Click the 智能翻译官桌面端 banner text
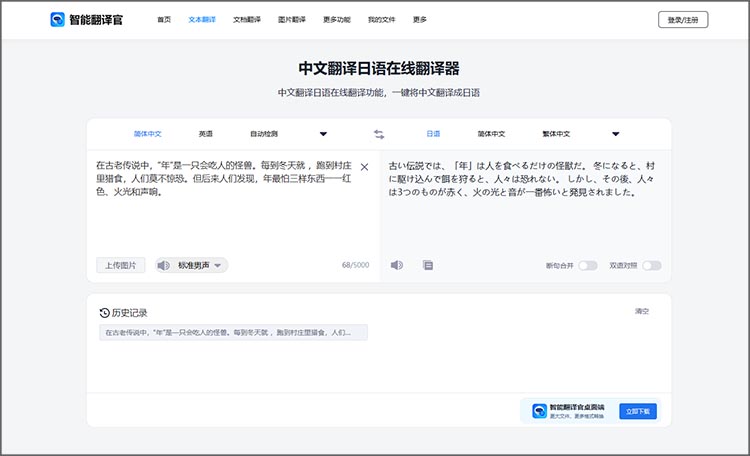Viewport: 750px width, 456px height. pyautogui.click(x=577, y=407)
